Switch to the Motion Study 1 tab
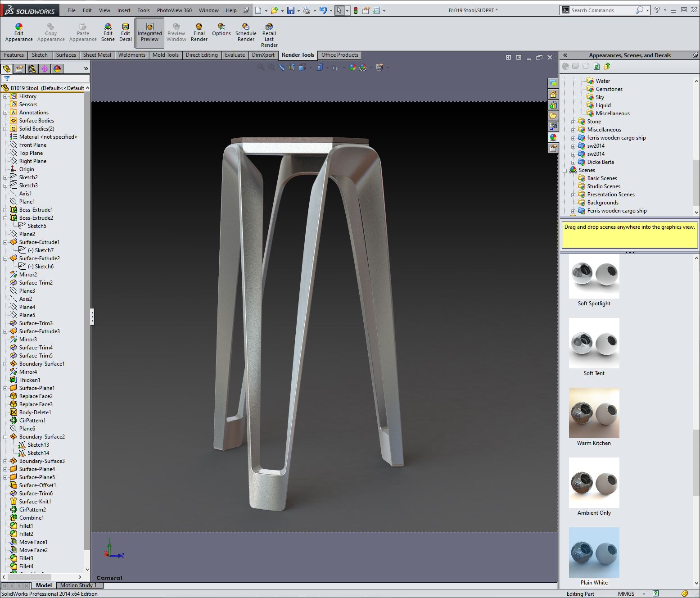Image resolution: width=700 pixels, height=598 pixels. 78,585
